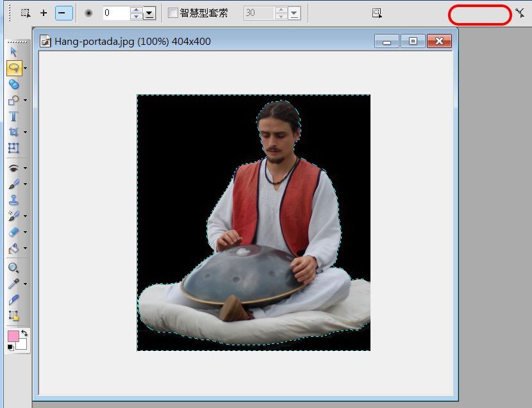Select the blue Measure tool
Screen dimensions: 532x408
[x=13, y=300]
